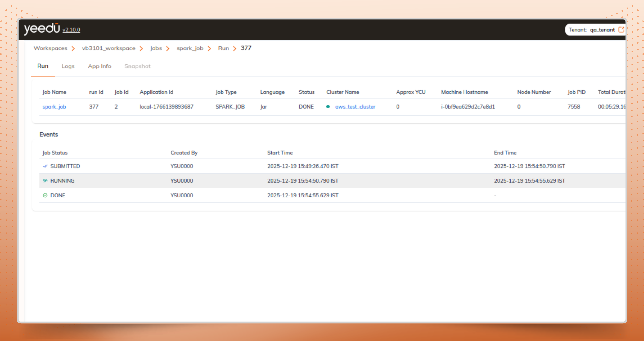Click the DONE checkmark icon
The image size is (644, 341).
point(45,195)
